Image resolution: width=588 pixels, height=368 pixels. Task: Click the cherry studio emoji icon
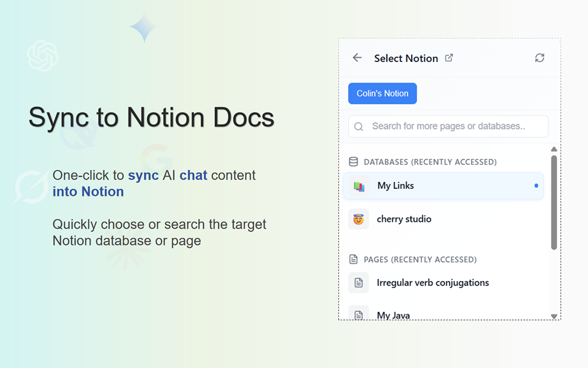358,219
